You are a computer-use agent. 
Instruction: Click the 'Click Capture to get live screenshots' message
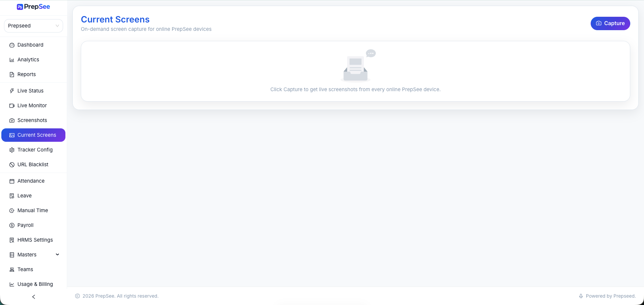(x=356, y=89)
